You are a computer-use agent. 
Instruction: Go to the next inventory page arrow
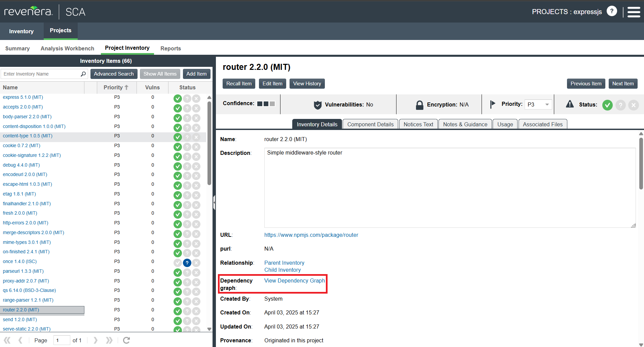pos(96,340)
